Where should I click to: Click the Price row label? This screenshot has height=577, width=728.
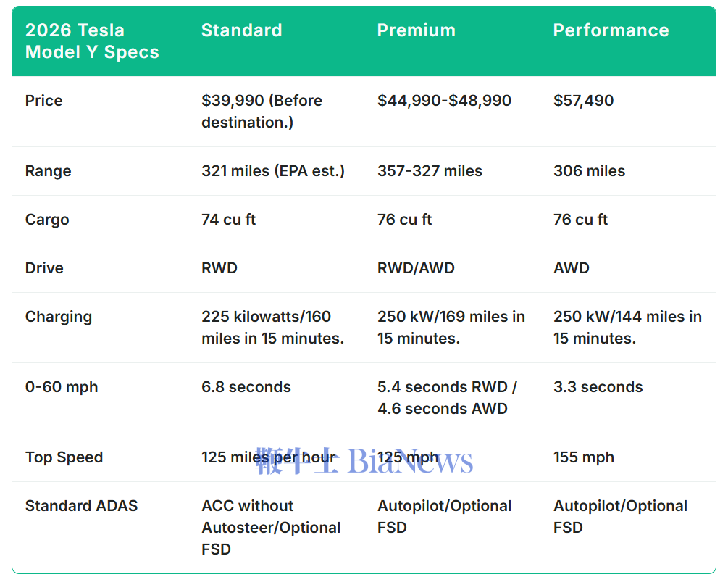tap(44, 101)
